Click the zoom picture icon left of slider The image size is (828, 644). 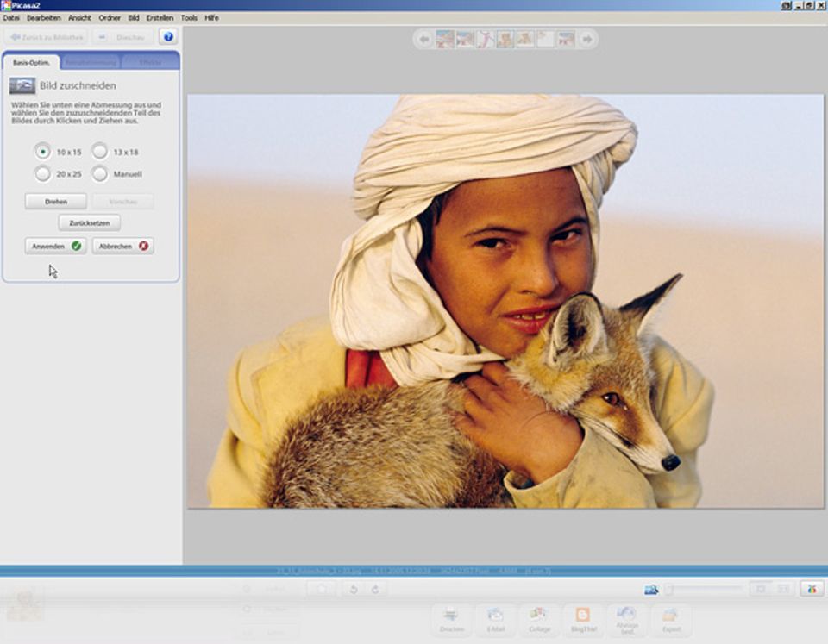click(651, 589)
